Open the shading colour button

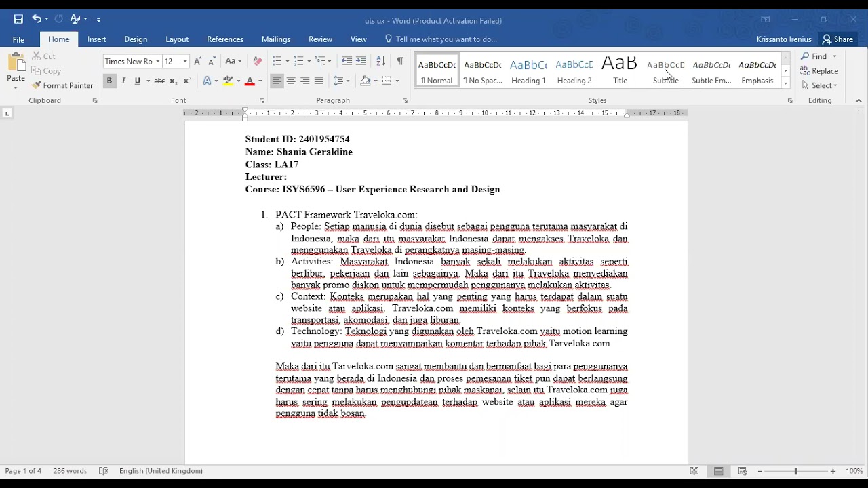coord(366,81)
